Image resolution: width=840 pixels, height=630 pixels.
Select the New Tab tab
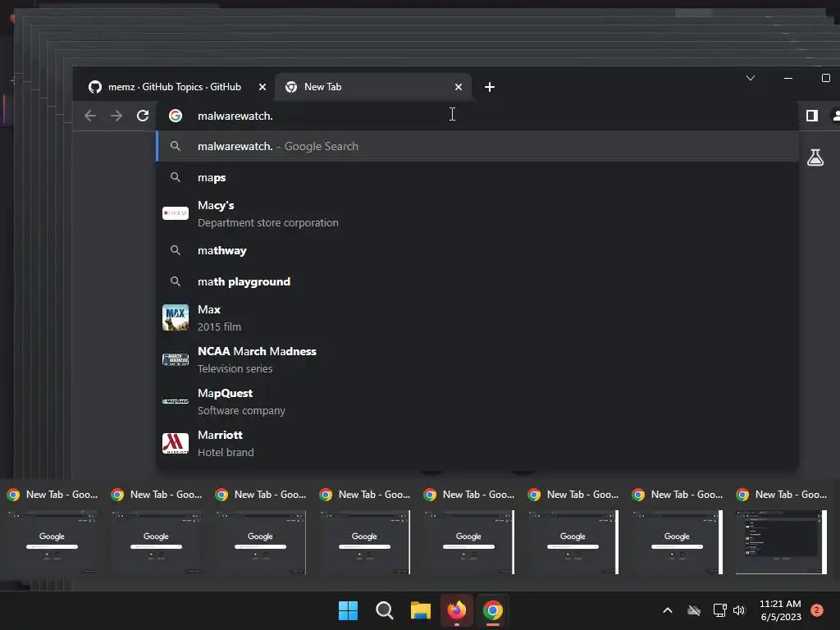point(373,87)
